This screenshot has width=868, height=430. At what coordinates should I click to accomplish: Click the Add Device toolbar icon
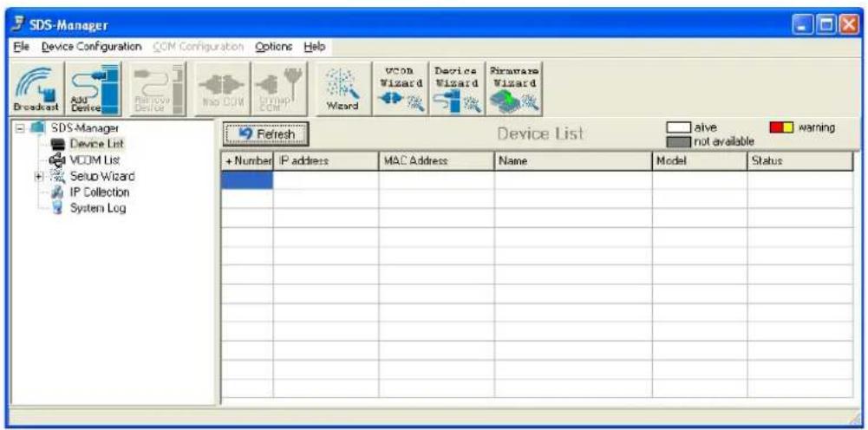click(92, 88)
